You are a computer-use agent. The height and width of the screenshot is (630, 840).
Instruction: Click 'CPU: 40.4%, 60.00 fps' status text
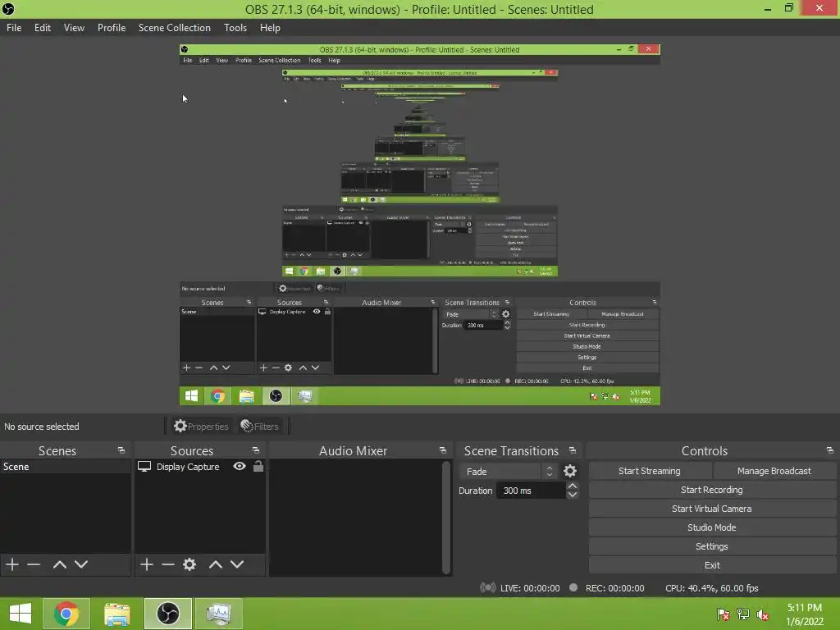point(712,587)
